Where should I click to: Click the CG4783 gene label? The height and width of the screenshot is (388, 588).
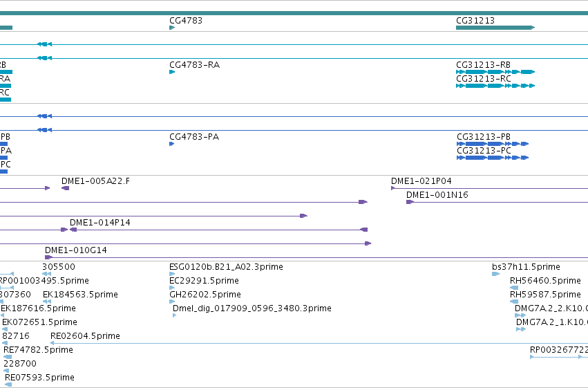tap(186, 21)
